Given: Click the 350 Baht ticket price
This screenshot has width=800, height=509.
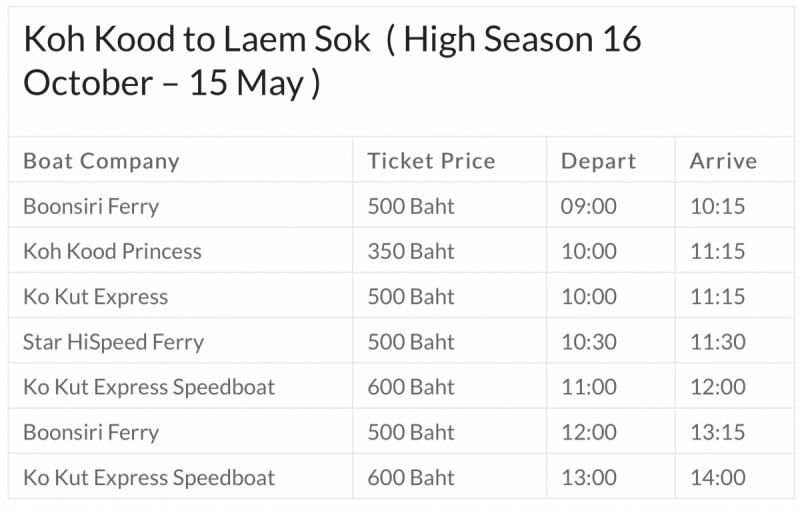Looking at the screenshot, I should pyautogui.click(x=410, y=251).
